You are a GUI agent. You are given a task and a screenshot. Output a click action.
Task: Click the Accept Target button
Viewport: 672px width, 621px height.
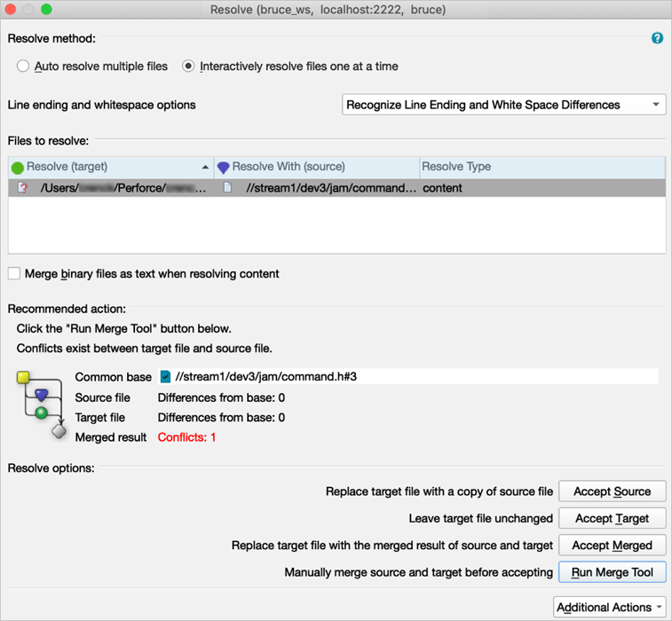click(x=612, y=518)
